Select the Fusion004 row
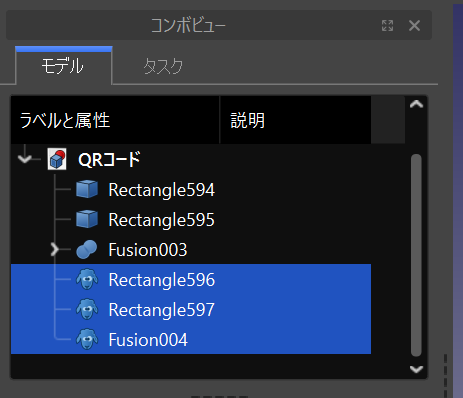This screenshot has width=463, height=398. click(x=191, y=339)
